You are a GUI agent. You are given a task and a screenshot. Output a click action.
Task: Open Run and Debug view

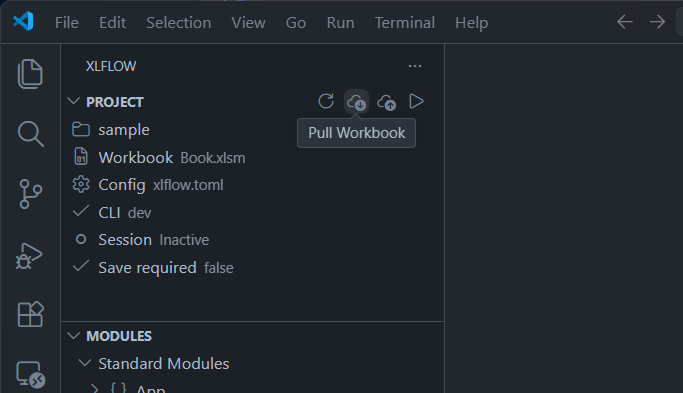pos(29,256)
